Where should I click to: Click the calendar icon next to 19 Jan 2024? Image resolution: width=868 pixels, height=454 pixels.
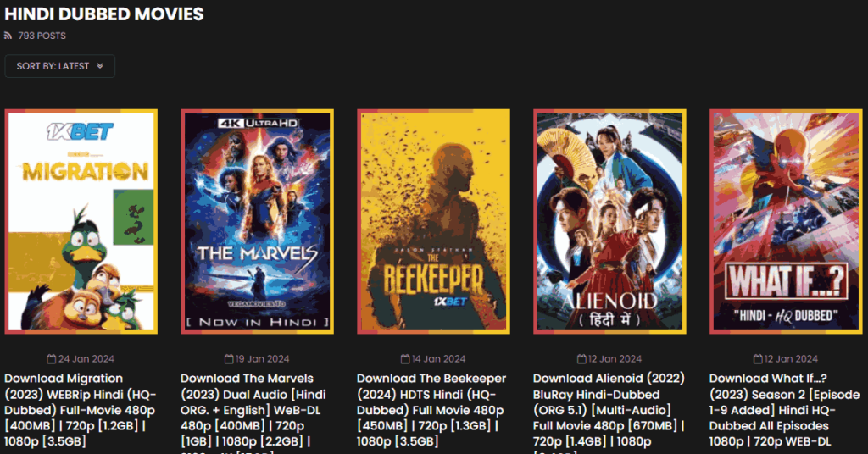point(229,359)
